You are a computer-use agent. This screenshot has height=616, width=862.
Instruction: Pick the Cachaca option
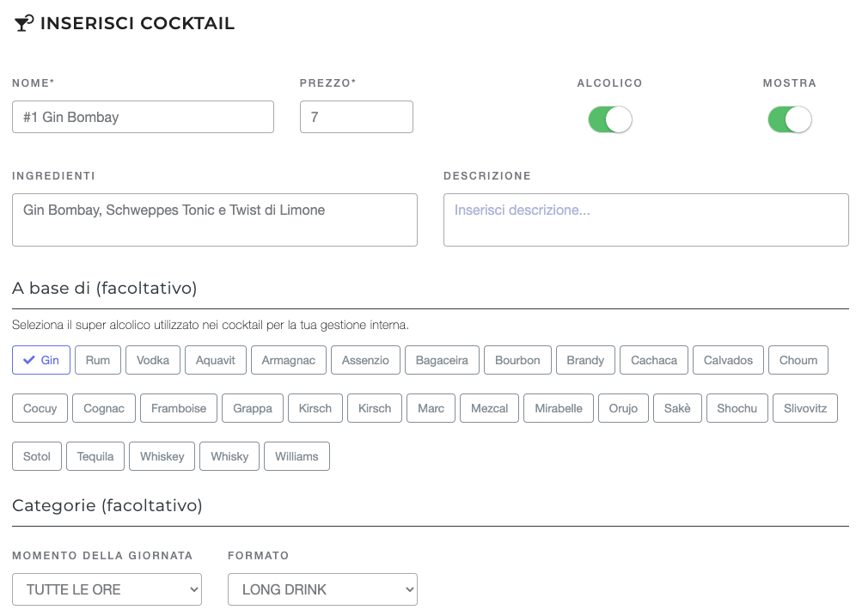click(654, 360)
